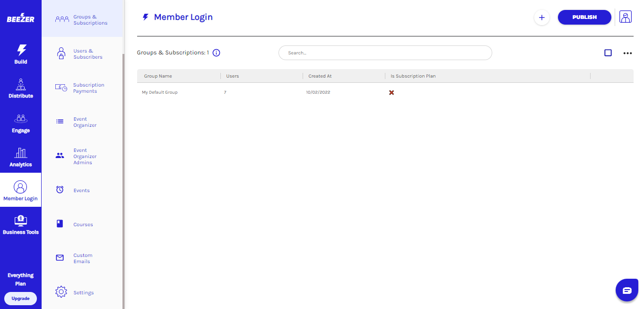Sort by Created At column header

(x=320, y=76)
